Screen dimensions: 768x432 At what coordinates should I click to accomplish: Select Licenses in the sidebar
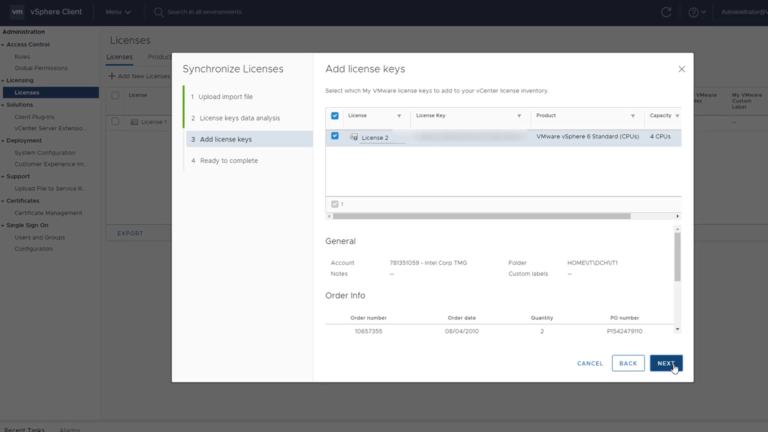pyautogui.click(x=50, y=93)
